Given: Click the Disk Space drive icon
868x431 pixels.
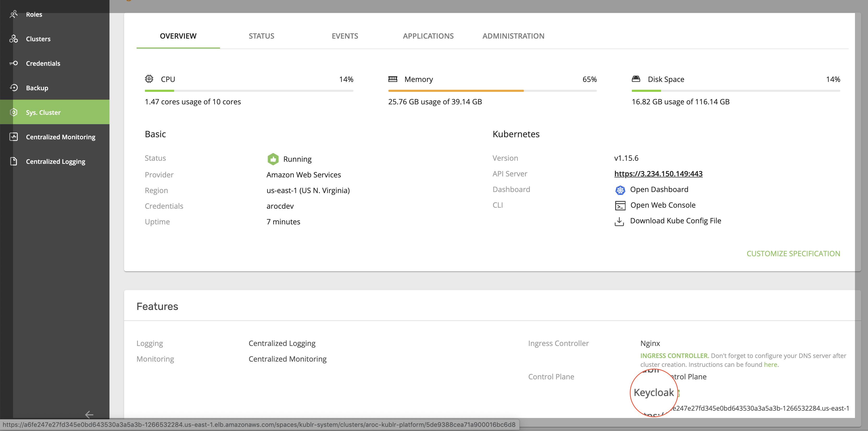Looking at the screenshot, I should (636, 79).
